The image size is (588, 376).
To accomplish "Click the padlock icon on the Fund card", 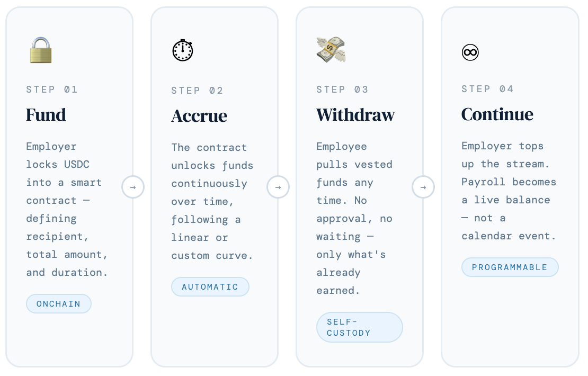I will click(41, 50).
